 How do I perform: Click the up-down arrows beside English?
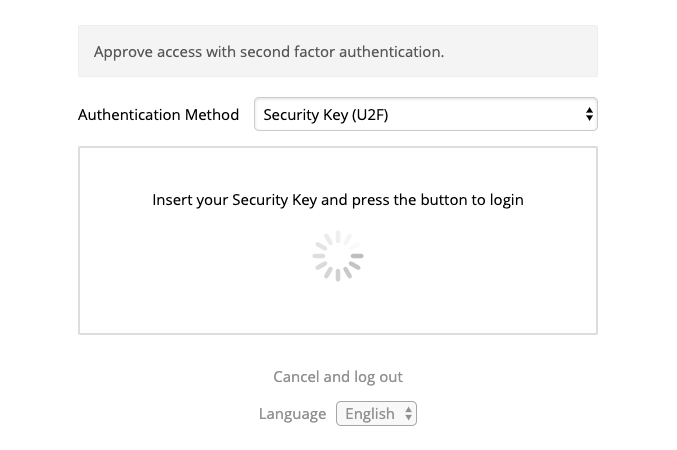408,414
